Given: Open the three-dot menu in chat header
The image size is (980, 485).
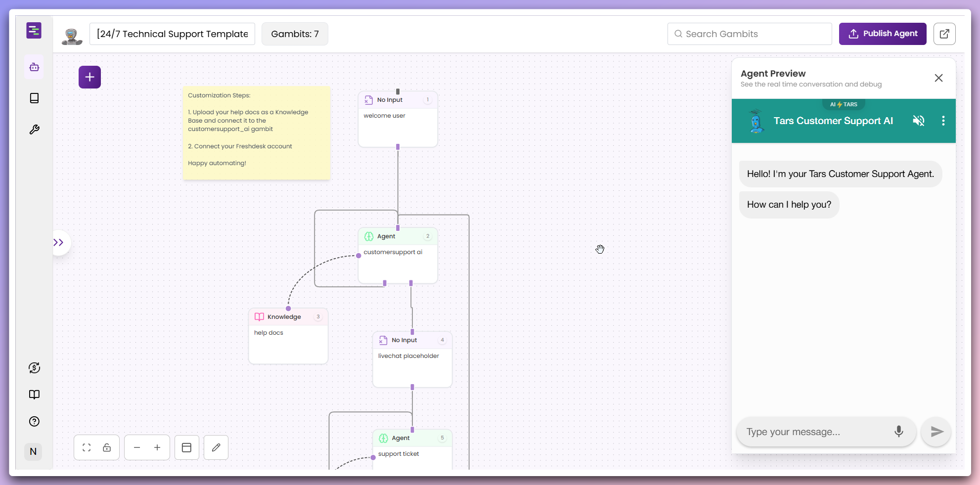Looking at the screenshot, I should click(943, 121).
